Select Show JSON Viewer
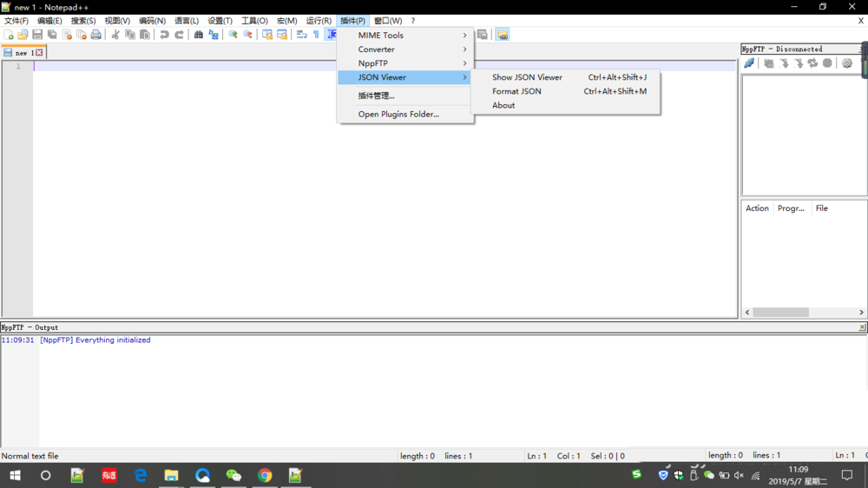 pyautogui.click(x=566, y=77)
